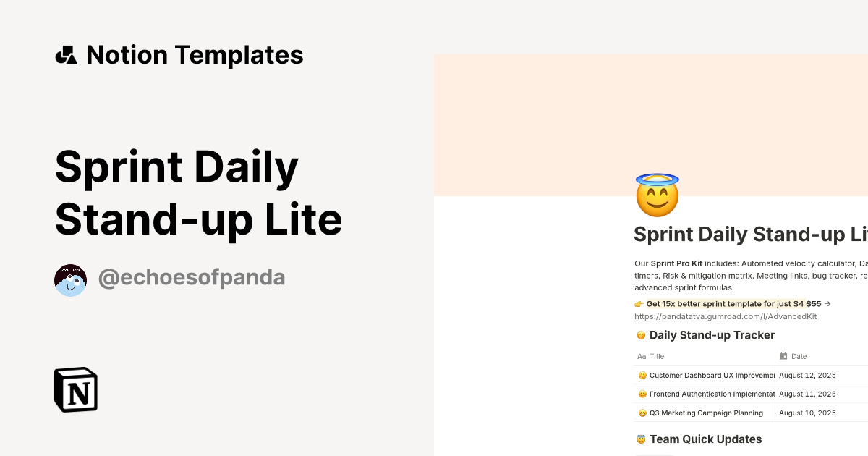Click the Notion N logo at bottom left

click(75, 389)
